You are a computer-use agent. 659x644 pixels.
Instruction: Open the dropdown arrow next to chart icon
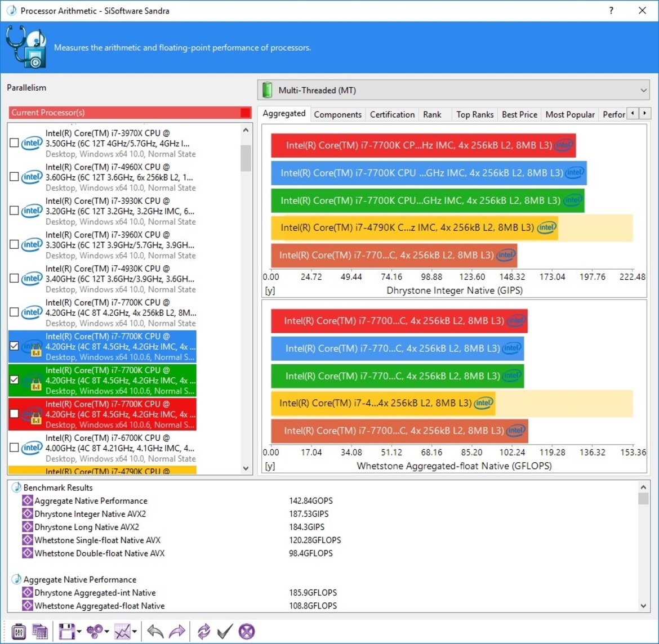pos(135,632)
